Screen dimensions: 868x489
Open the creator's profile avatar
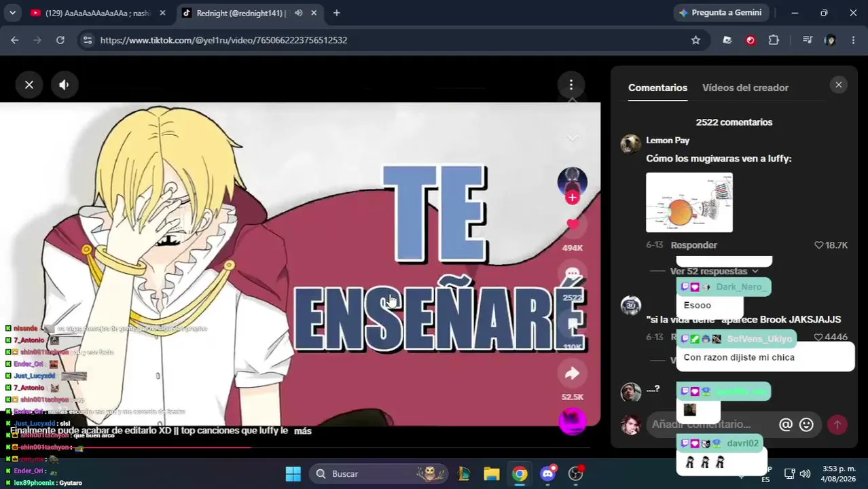(573, 181)
